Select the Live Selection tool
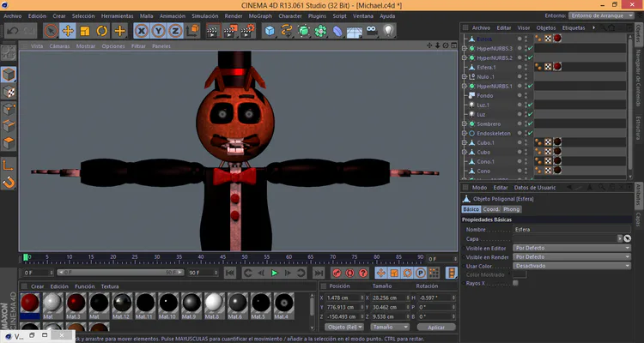The image size is (644, 343). pos(51,31)
